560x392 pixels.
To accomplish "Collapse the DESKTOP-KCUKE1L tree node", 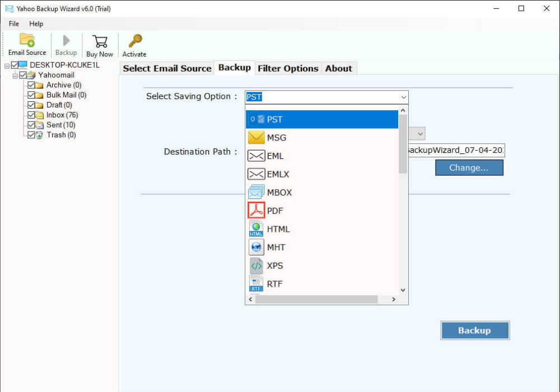I will click(x=7, y=66).
